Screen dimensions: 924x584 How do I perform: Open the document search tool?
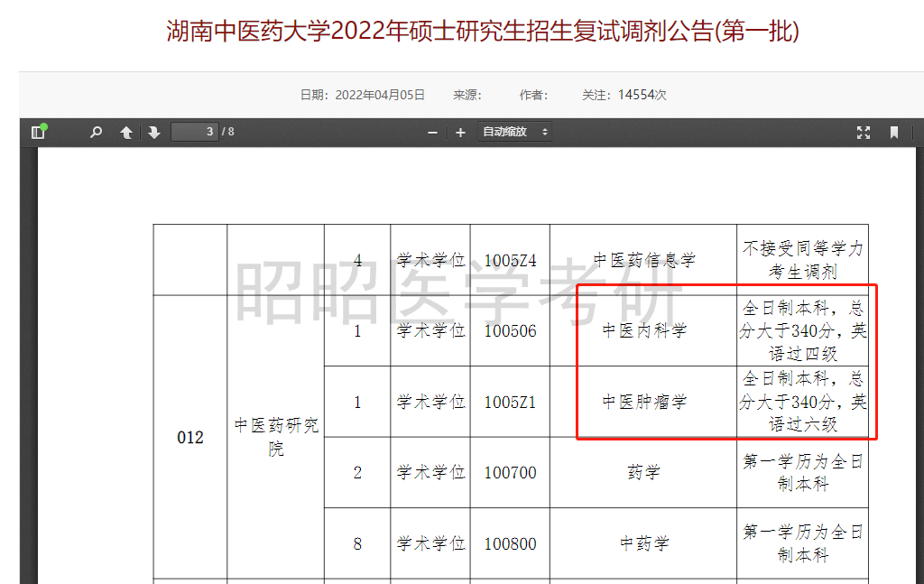[x=95, y=132]
